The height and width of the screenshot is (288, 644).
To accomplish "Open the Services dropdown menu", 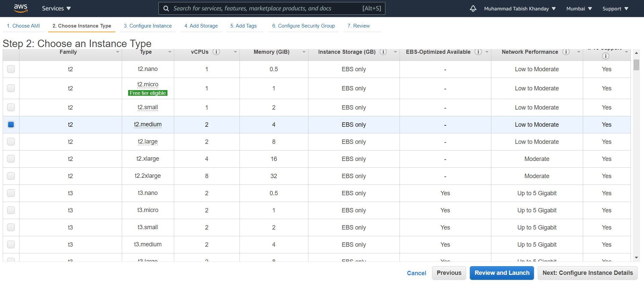I will pyautogui.click(x=56, y=8).
